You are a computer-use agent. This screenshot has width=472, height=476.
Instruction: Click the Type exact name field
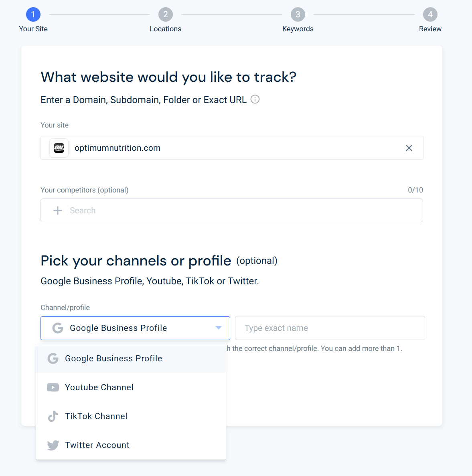click(330, 328)
